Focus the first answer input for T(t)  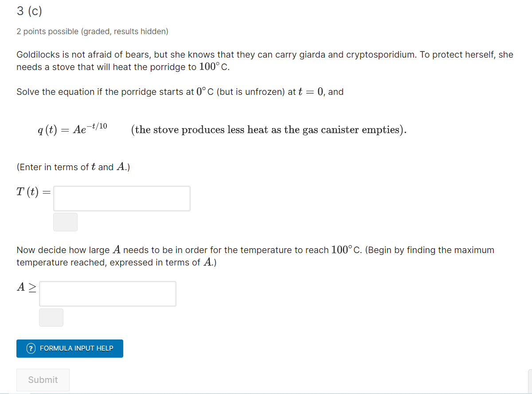[121, 198]
